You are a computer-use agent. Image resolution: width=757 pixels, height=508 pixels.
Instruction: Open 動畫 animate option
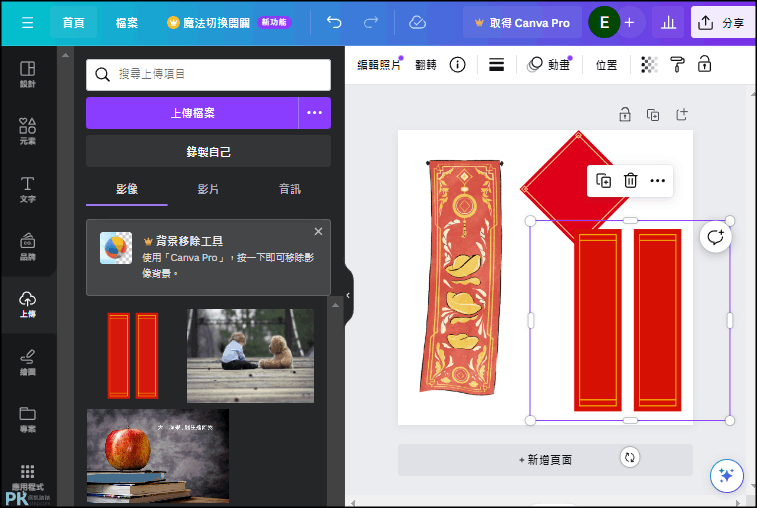coord(549,65)
